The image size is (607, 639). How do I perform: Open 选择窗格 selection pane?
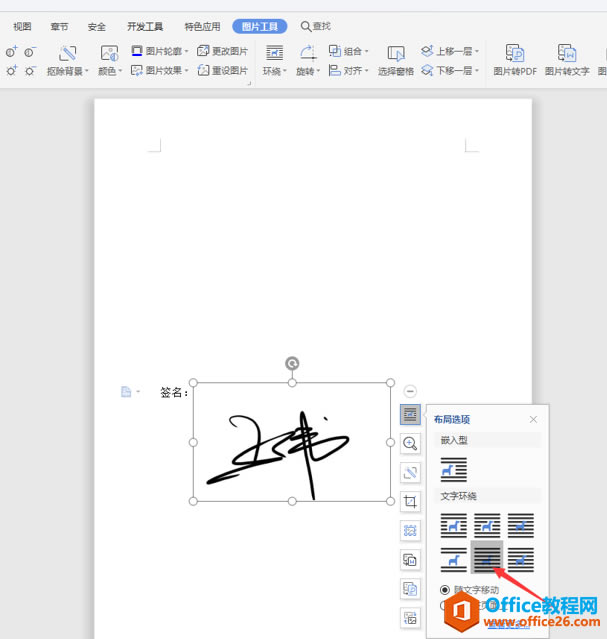395,61
